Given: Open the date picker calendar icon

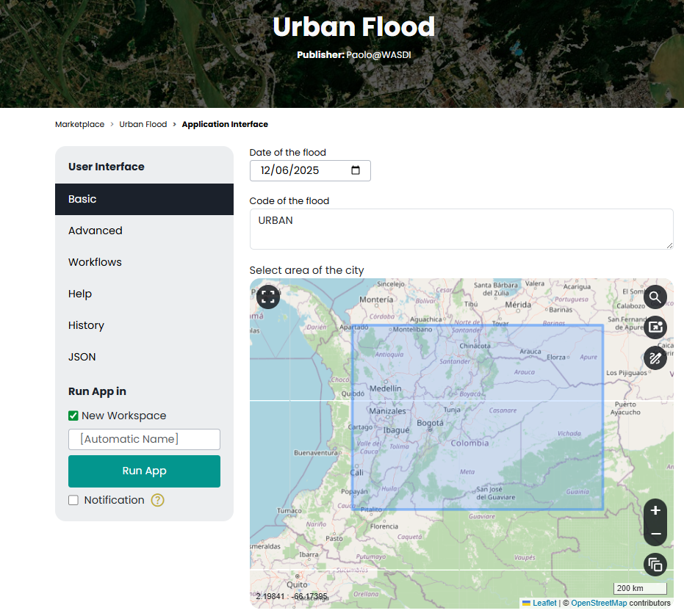Looking at the screenshot, I should pos(356,170).
